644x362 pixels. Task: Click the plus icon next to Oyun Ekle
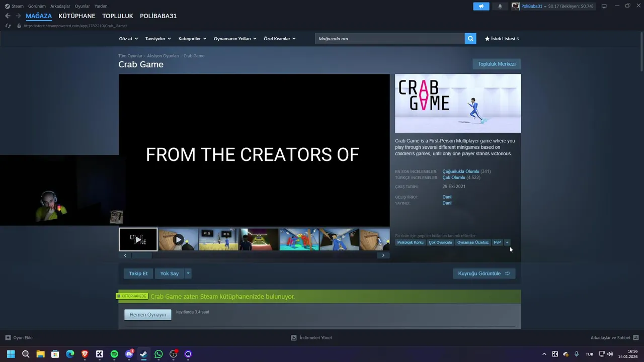8,338
